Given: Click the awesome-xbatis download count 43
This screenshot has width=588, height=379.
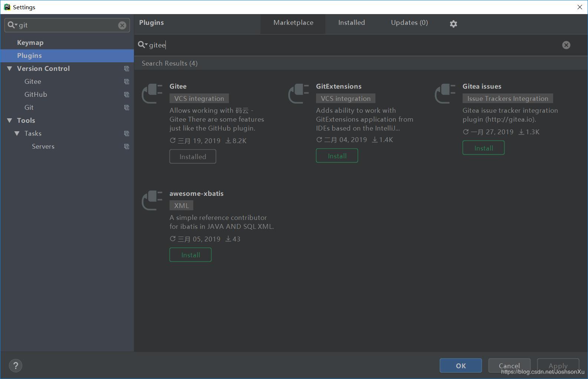Looking at the screenshot, I should [233, 239].
